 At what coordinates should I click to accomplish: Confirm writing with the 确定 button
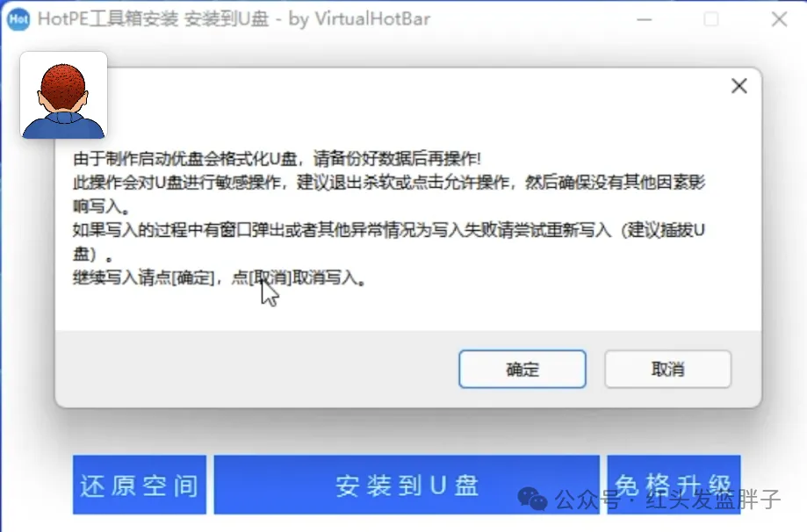(x=522, y=369)
